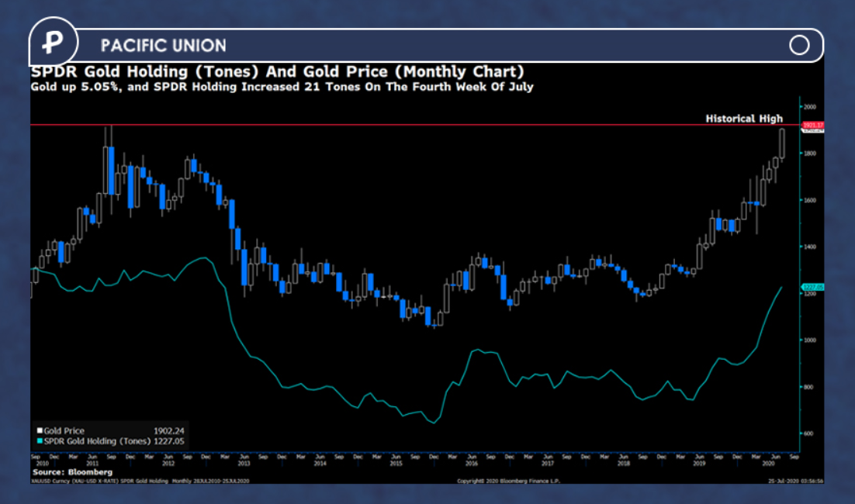Screen dimensions: 855x504
Task: Click the red 1921.17 price tag
Action: (x=812, y=126)
